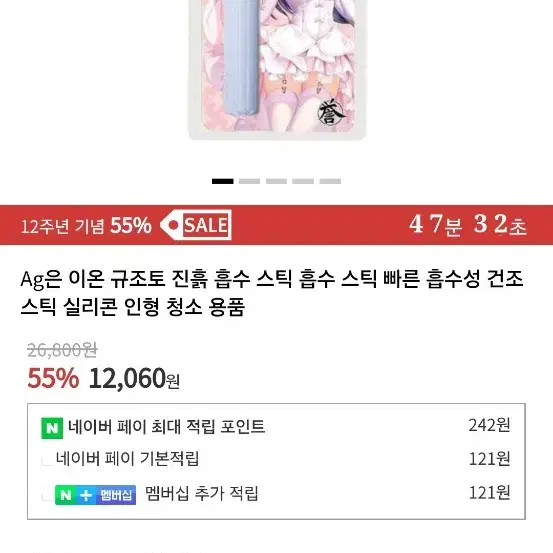Go to fifth carousel indicator dash

pyautogui.click(x=330, y=181)
